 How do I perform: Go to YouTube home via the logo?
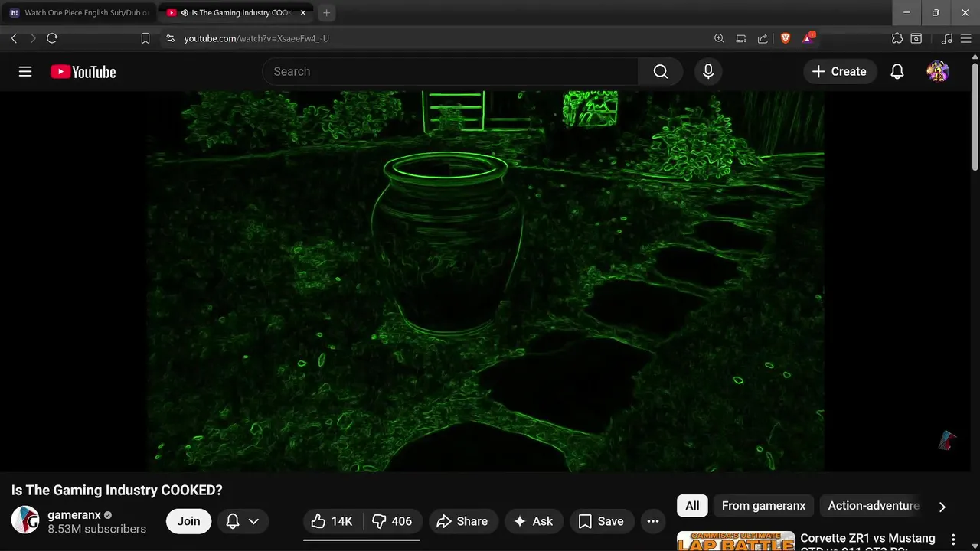[83, 72]
